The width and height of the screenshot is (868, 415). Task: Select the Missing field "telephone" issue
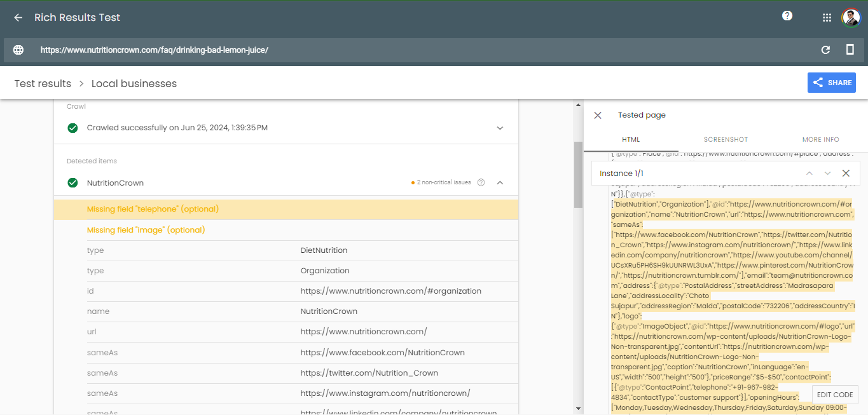(x=286, y=209)
